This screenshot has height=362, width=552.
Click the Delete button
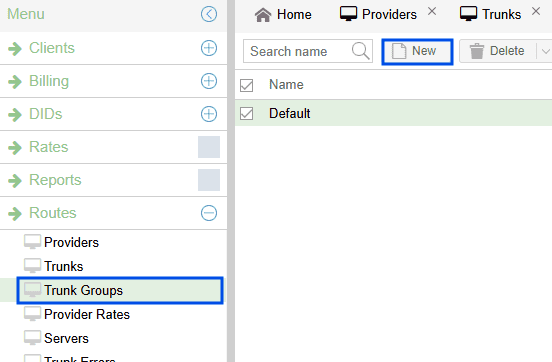(497, 51)
